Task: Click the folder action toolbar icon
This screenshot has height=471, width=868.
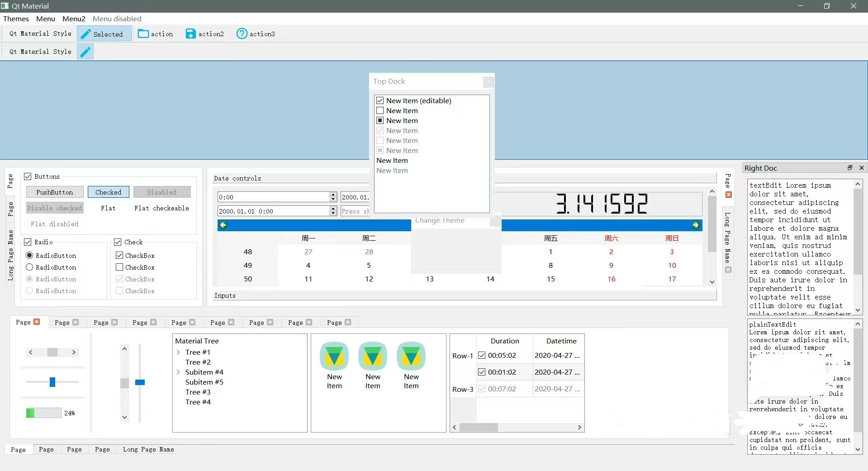Action: tap(143, 34)
